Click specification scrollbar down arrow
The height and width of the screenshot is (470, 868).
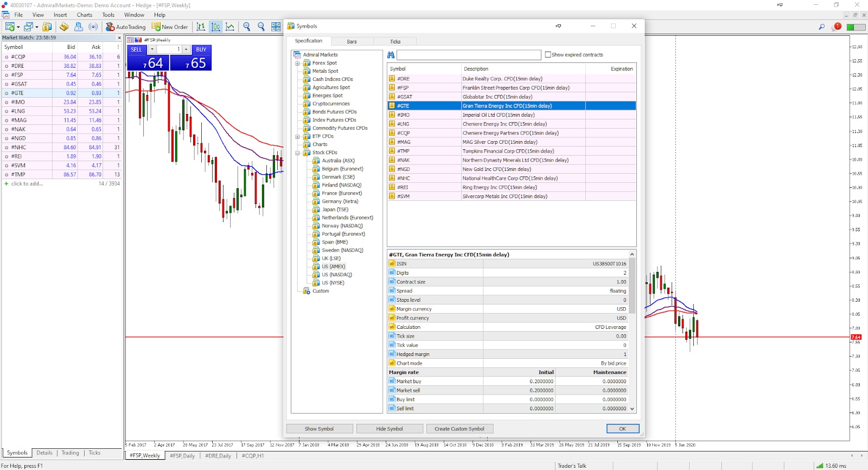[632, 409]
